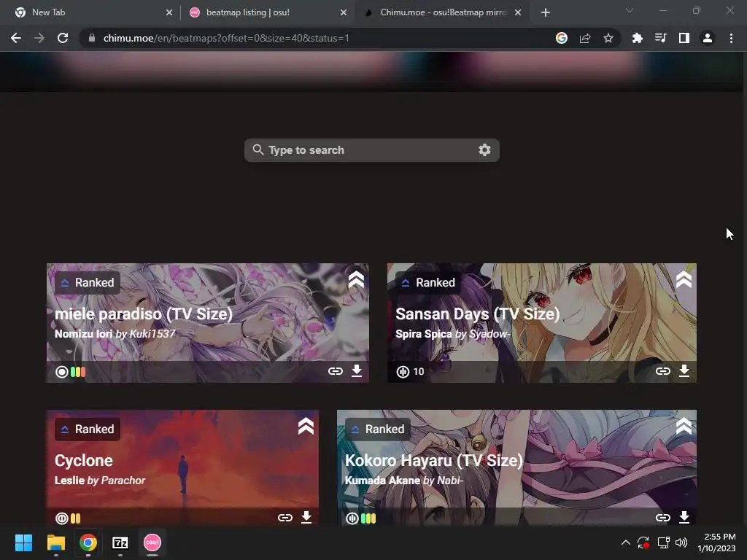Share this page icon
The image size is (747, 560).
(x=585, y=38)
